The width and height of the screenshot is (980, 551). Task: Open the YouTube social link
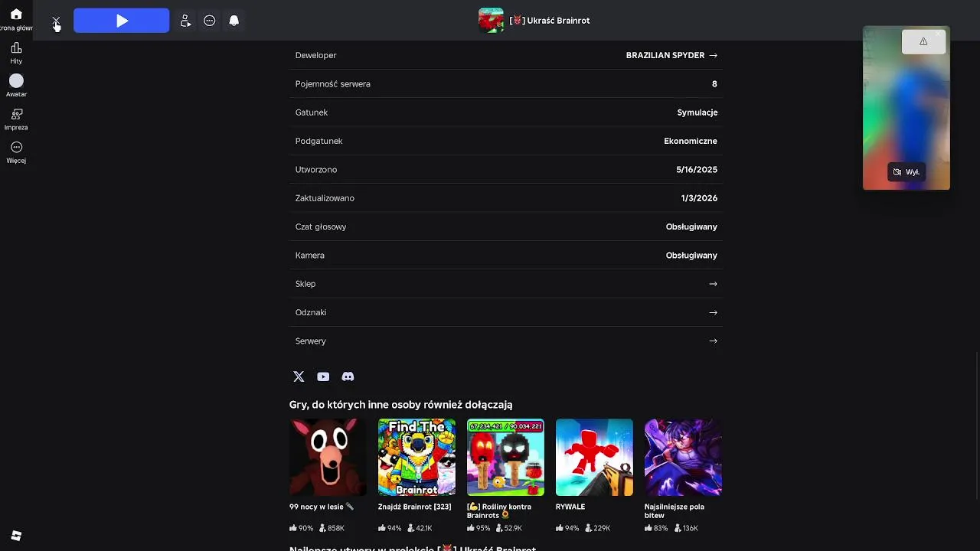tap(323, 377)
